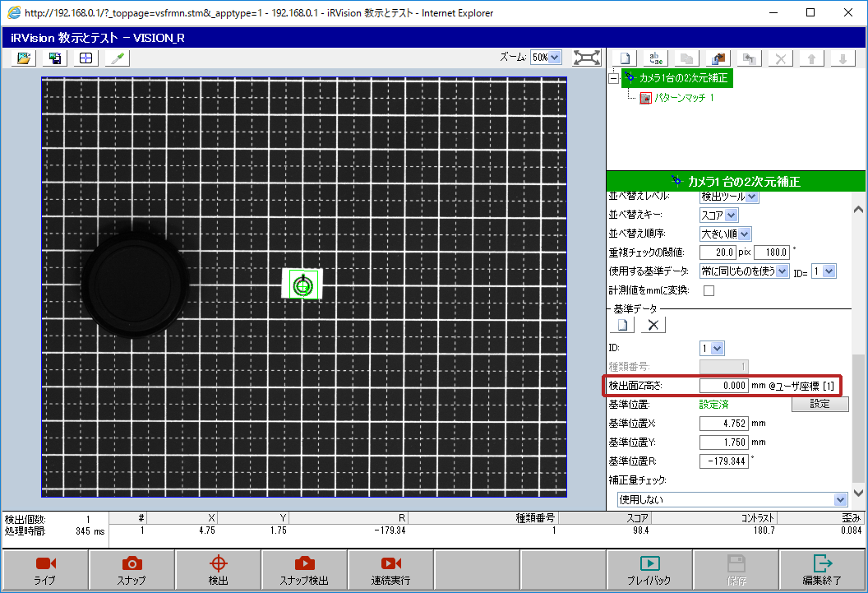Click the rename tool icon
Screen dimensions: 868x593
pos(657,58)
